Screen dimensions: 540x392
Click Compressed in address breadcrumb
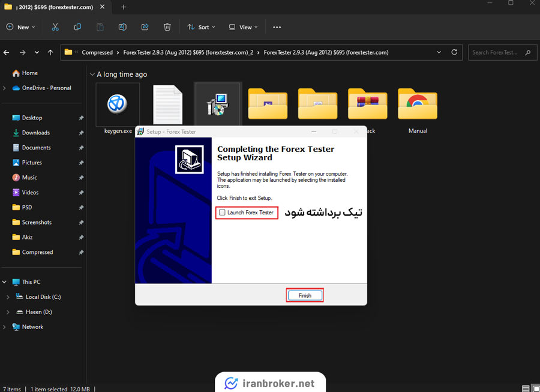click(x=97, y=52)
